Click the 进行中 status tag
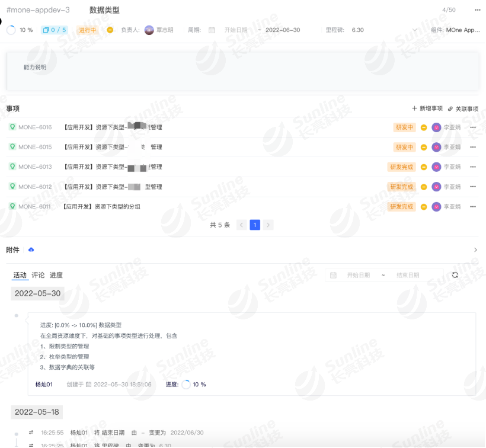The width and height of the screenshot is (486, 448). point(87,30)
